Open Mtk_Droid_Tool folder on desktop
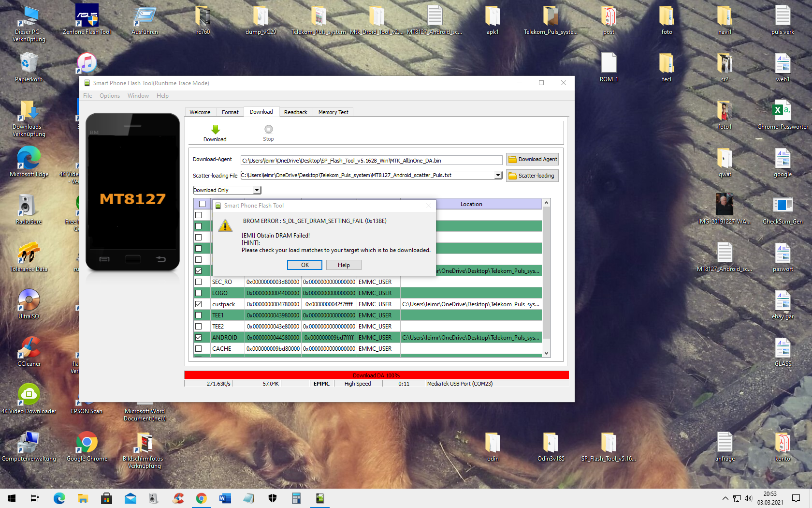The width and height of the screenshot is (812, 508). pyautogui.click(x=377, y=20)
